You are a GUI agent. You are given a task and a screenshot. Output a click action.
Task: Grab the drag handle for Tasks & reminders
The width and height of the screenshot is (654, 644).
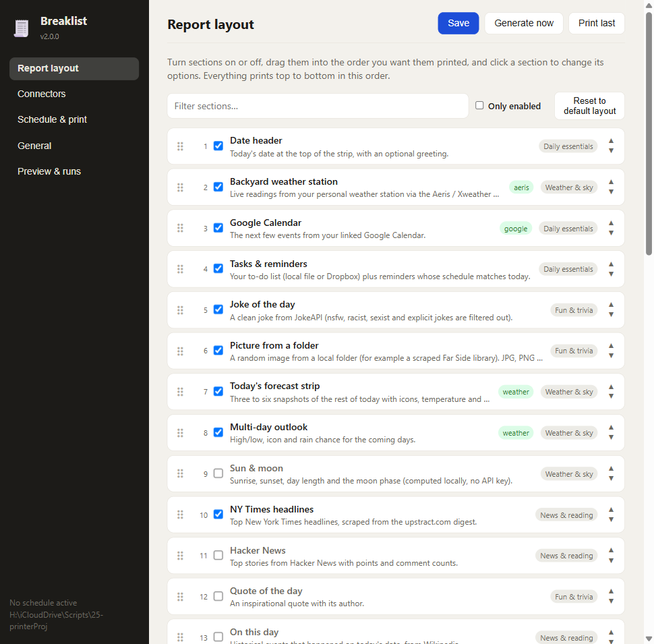point(180,269)
